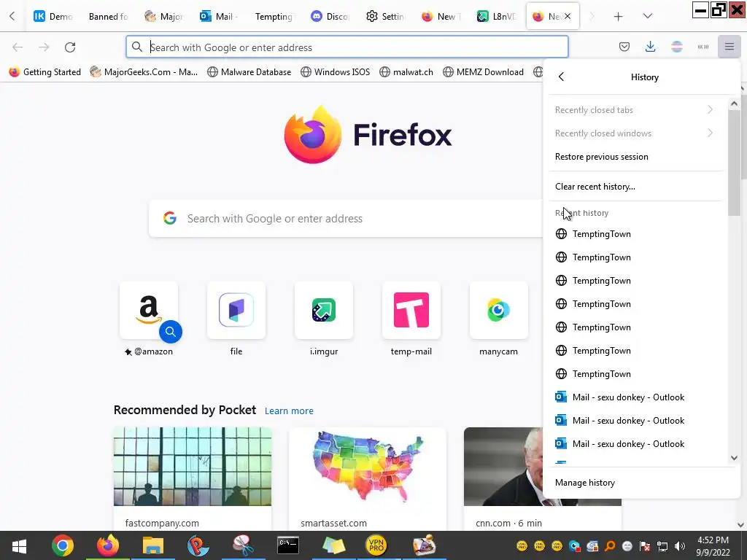The width and height of the screenshot is (747, 560).
Task: Open the Sticky Notes taskbar icon
Action: 333,545
